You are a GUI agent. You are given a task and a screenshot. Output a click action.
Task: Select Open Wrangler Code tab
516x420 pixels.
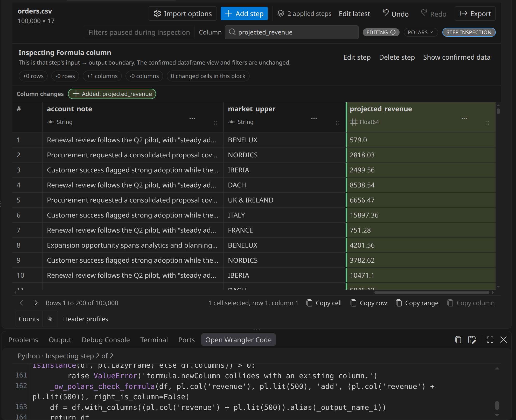239,340
